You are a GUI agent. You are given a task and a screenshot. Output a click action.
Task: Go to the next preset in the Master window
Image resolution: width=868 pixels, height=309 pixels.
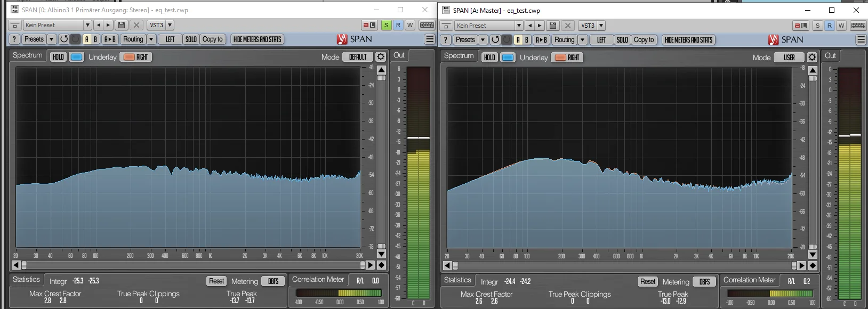[540, 26]
